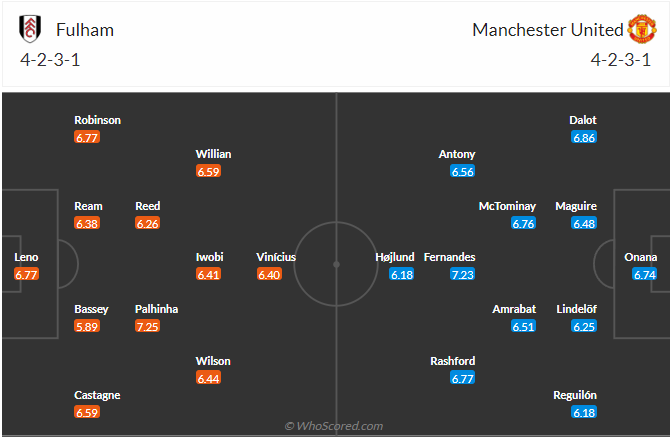
Task: Select McTominay player name
Action: 507,206
